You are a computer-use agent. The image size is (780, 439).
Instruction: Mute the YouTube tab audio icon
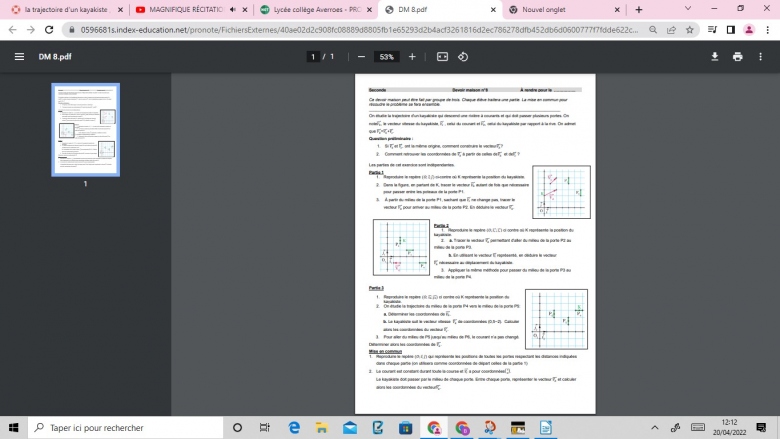coord(233,9)
